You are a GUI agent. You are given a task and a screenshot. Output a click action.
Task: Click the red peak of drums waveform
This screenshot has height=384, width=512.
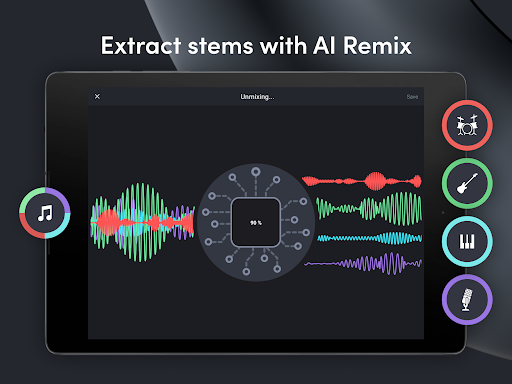(x=376, y=181)
